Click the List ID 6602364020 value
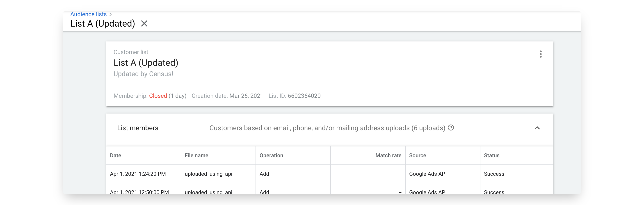 (x=304, y=96)
